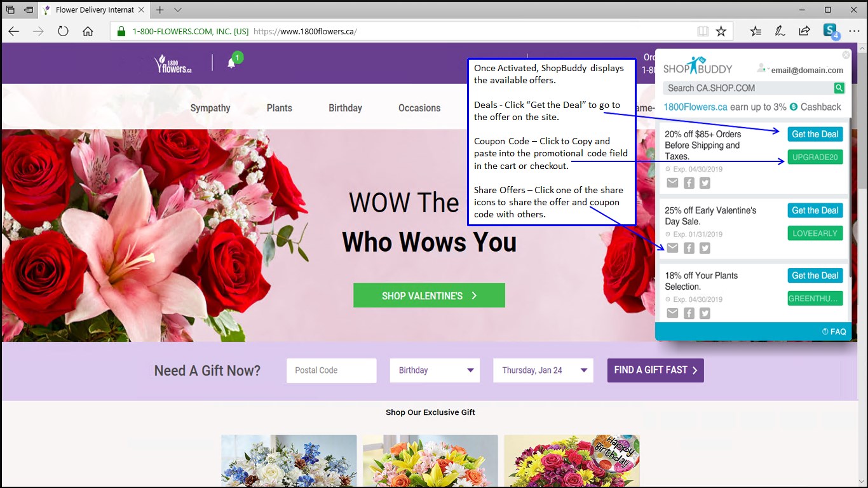868x488 pixels.
Task: Share the 18% off Plants offer on Facebook
Action: point(689,313)
